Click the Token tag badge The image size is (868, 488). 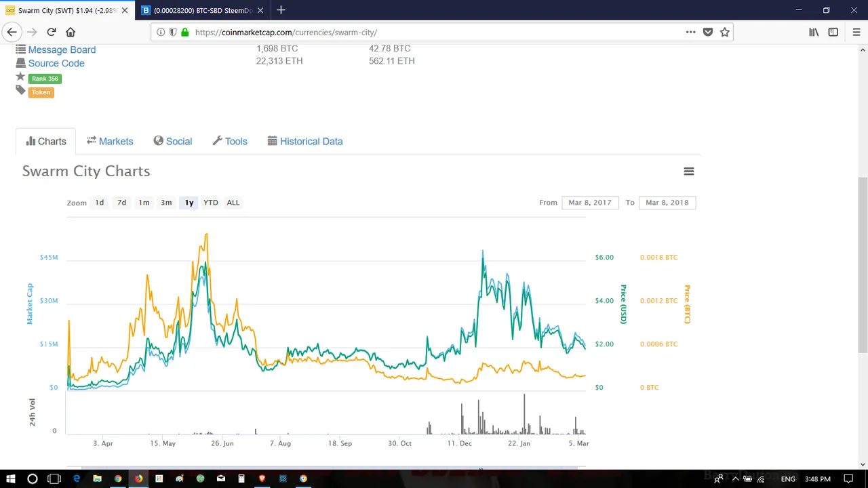pyautogui.click(x=41, y=92)
